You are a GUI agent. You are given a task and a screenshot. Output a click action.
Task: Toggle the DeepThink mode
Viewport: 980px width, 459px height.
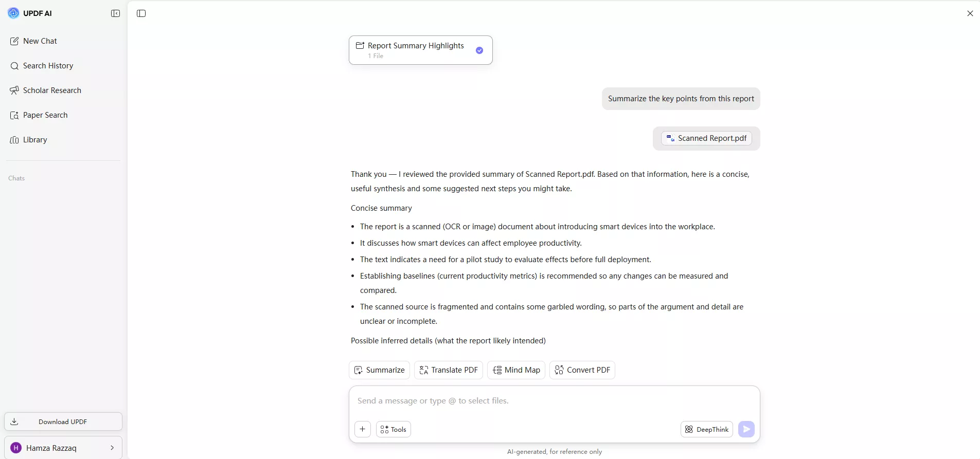coord(707,429)
